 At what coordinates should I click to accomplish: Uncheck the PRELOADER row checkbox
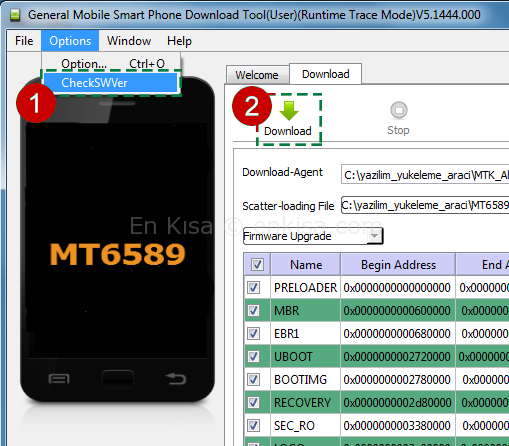pyautogui.click(x=253, y=287)
